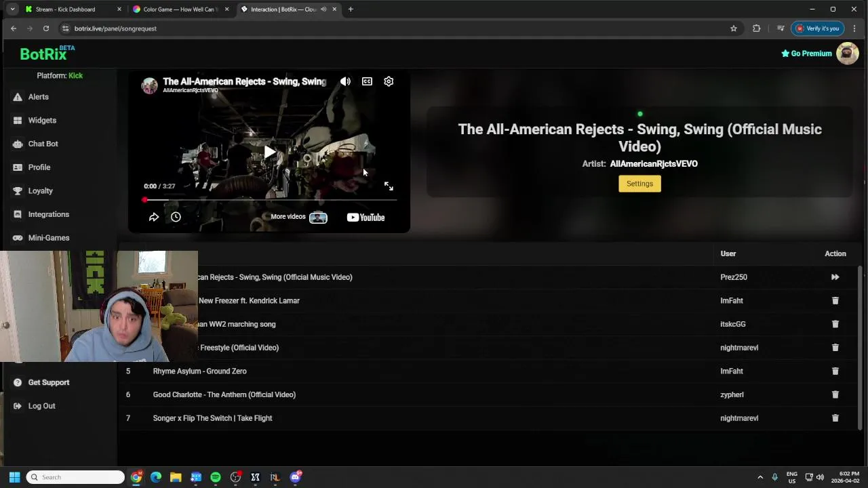Click Go Premium link
Screen dimensions: 868x488
point(806,54)
